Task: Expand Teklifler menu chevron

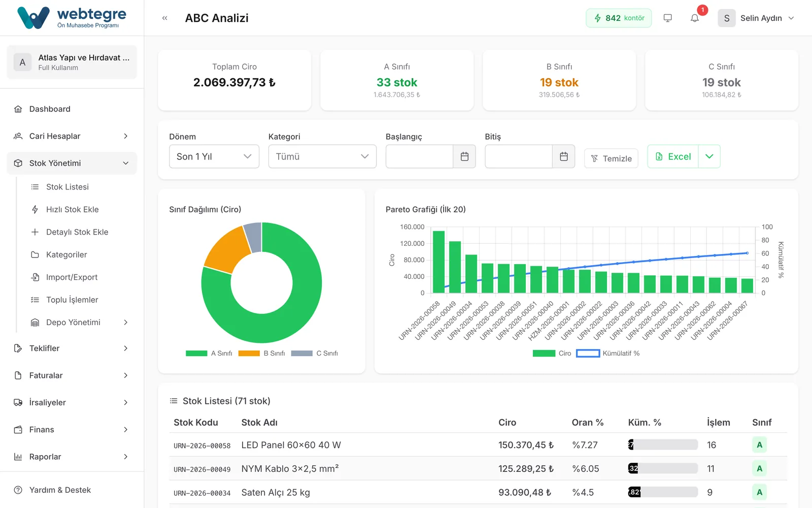Action: 125,348
